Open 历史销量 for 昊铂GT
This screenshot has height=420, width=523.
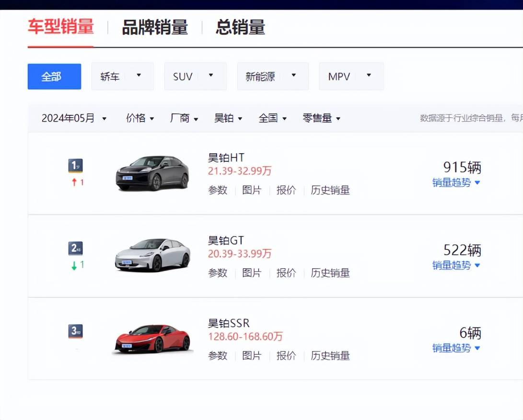click(x=330, y=272)
